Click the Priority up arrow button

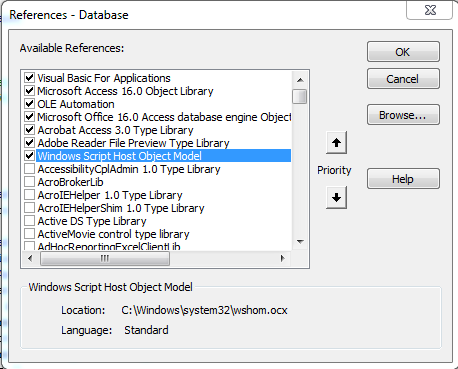336,143
